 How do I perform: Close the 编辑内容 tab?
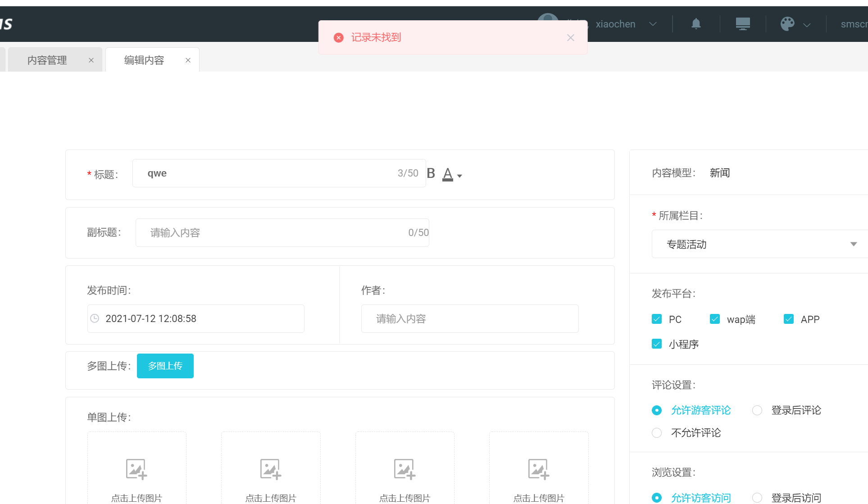(188, 60)
